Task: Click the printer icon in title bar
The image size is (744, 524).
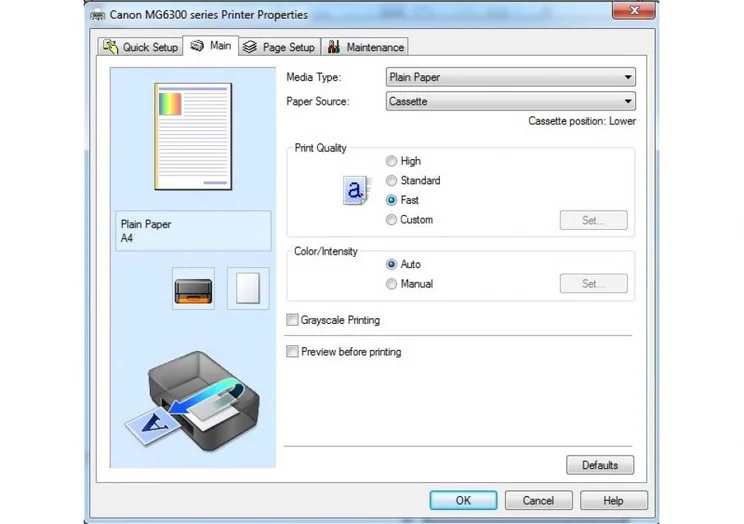Action: [x=97, y=15]
